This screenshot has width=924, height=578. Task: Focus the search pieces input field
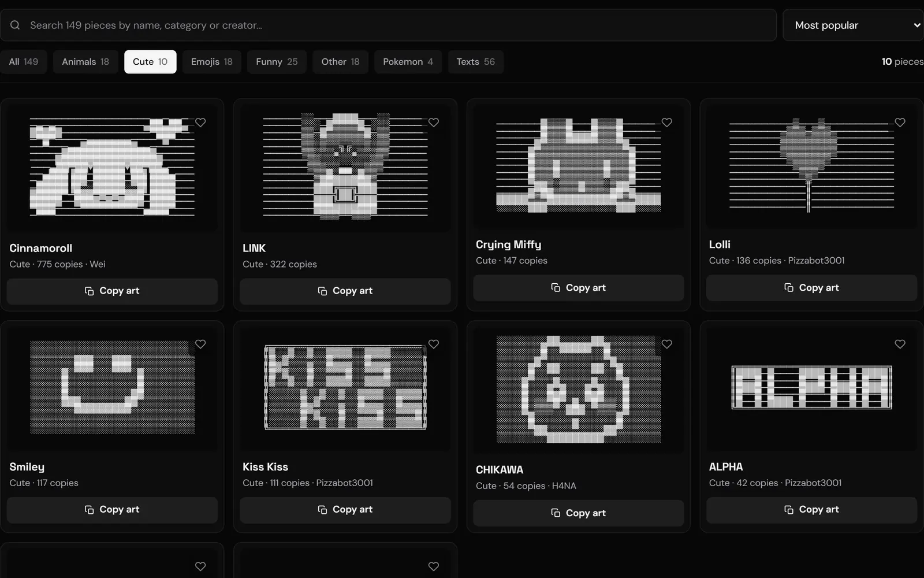click(x=388, y=25)
